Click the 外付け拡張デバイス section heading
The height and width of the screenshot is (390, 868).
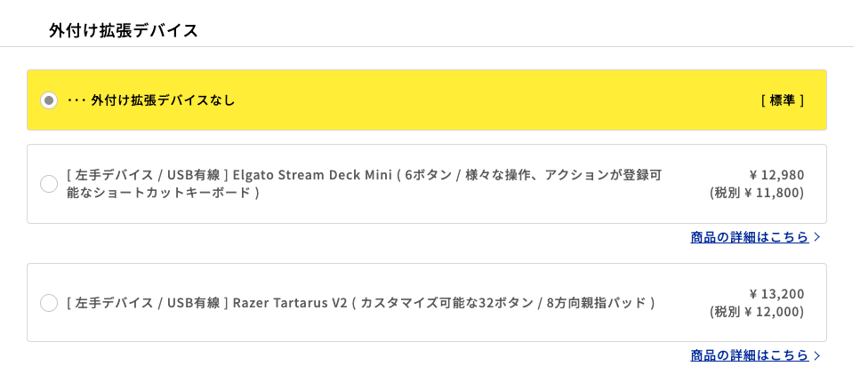pos(124,31)
